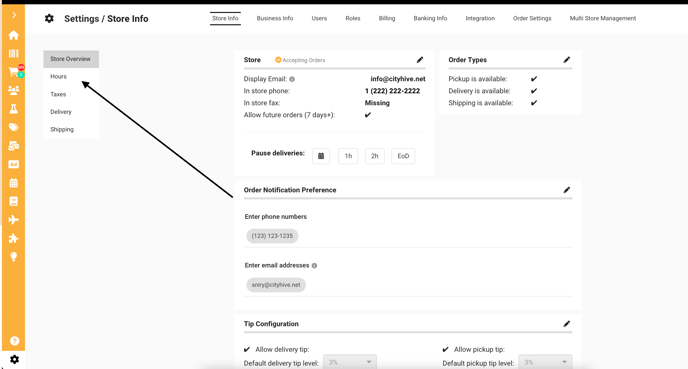Toggle Allow pickup tip checkmark
The width and height of the screenshot is (688, 369).
pos(446,350)
